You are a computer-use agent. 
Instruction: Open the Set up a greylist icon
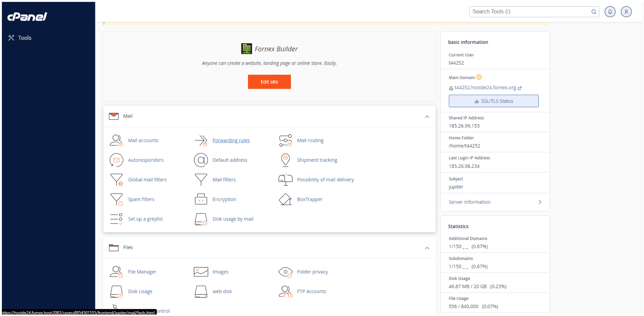click(116, 219)
